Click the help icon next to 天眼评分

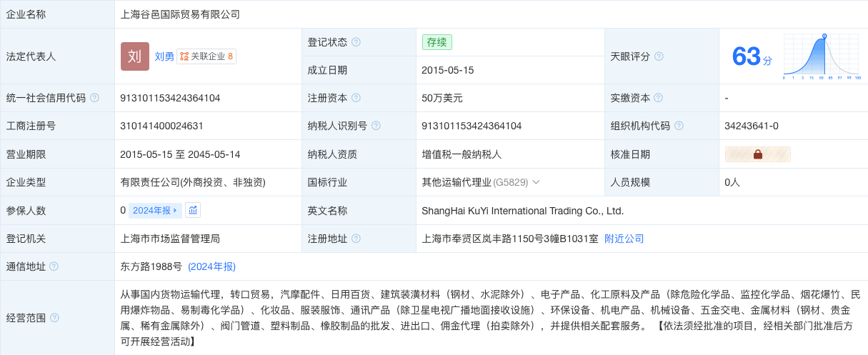pyautogui.click(x=659, y=56)
